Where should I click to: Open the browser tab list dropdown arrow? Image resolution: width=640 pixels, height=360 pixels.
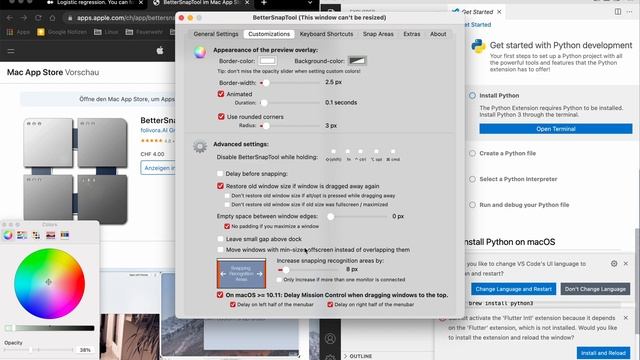tap(310, 3)
